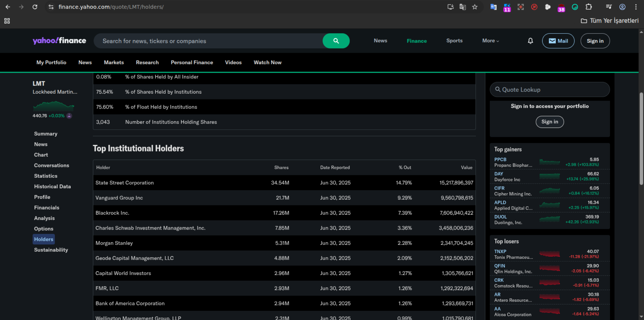The image size is (644, 320).
Task: Click the page vertical scrollbar
Action: click(x=641, y=139)
